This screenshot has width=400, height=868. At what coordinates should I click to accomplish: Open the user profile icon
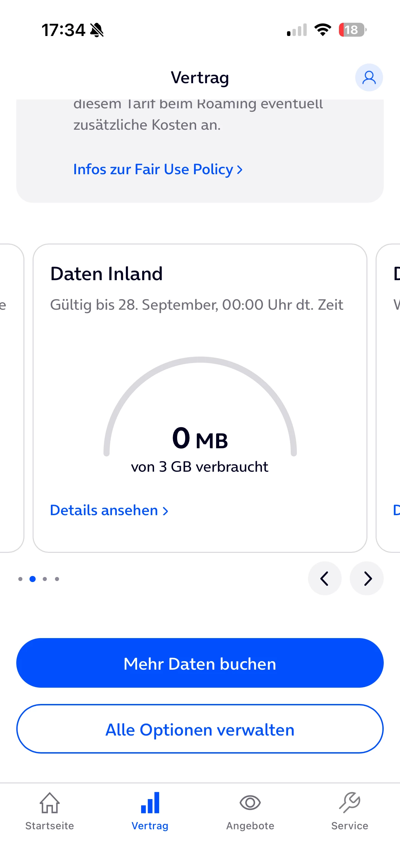coord(369,77)
